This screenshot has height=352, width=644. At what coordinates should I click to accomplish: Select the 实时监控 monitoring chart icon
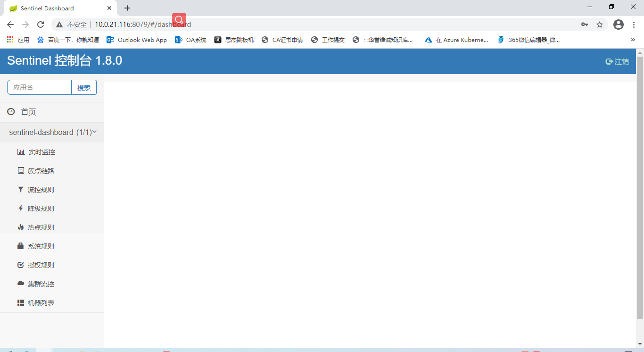pos(21,151)
